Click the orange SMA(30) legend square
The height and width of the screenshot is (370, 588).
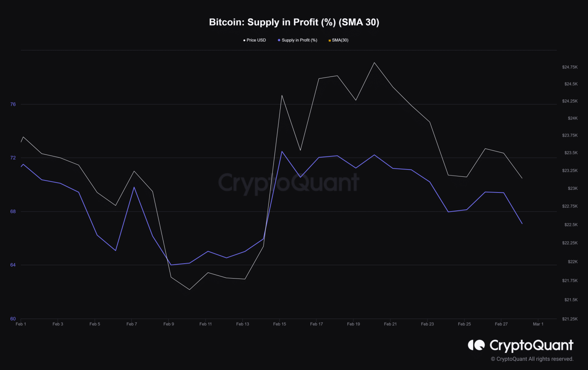(330, 40)
